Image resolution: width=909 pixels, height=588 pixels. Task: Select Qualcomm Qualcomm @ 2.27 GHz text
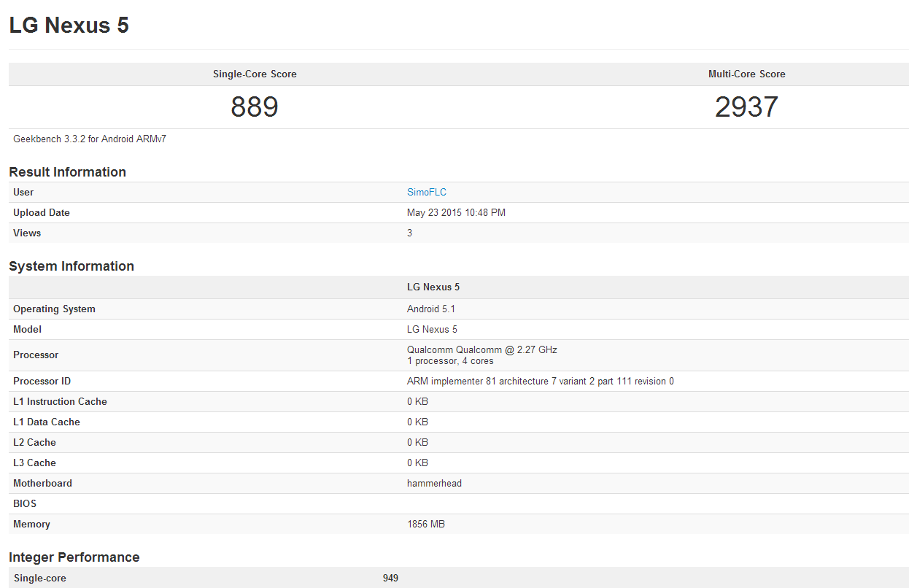482,350
